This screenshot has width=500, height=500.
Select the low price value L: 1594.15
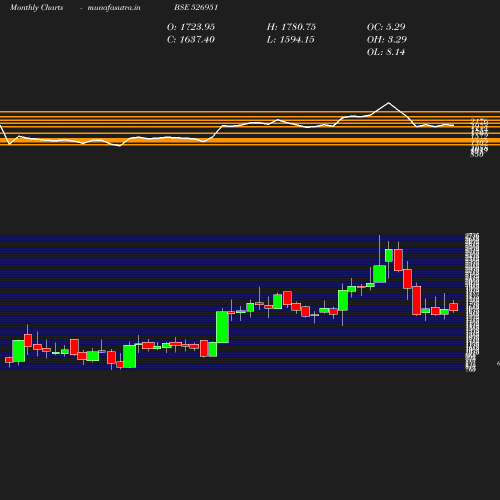[290, 40]
